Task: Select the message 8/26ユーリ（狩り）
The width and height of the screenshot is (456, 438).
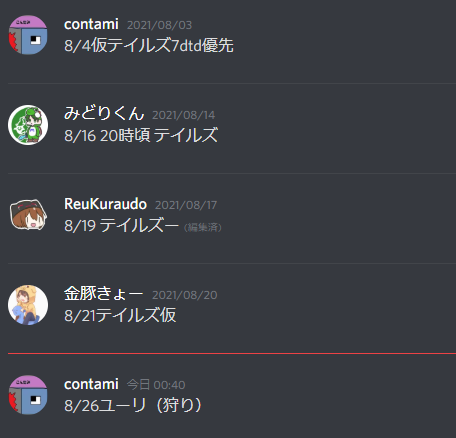Action: 133,405
